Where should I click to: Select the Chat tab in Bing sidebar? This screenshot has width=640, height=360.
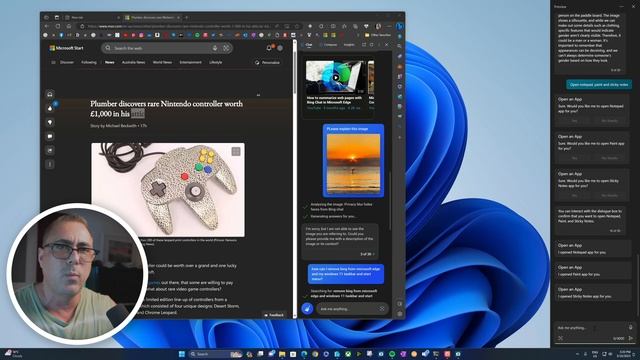point(309,44)
